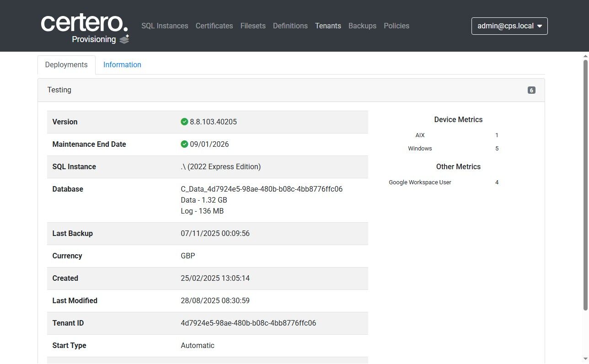The image size is (589, 364).
Task: Open the Filesets navigation item
Action: [253, 26]
